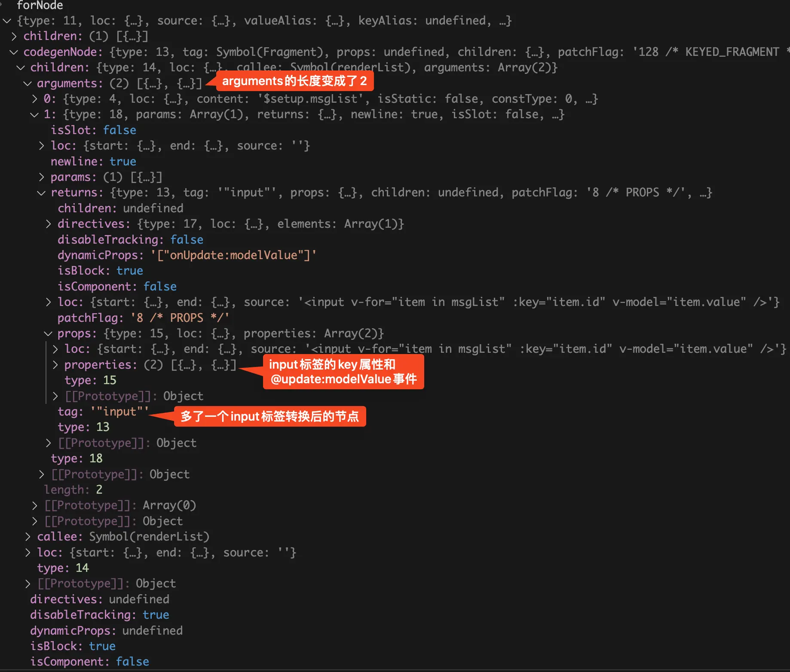The image size is (790, 672).
Task: Collapse the returns object for input tag
Action: click(x=42, y=193)
